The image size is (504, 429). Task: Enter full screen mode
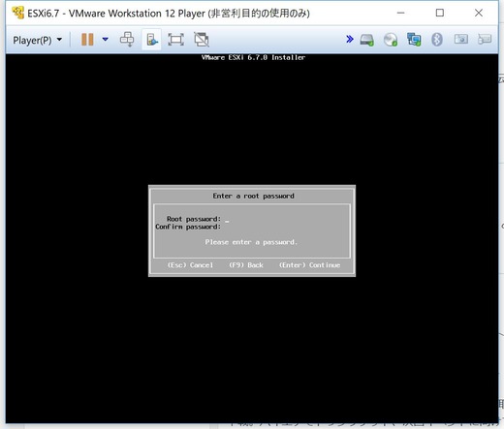coord(175,40)
